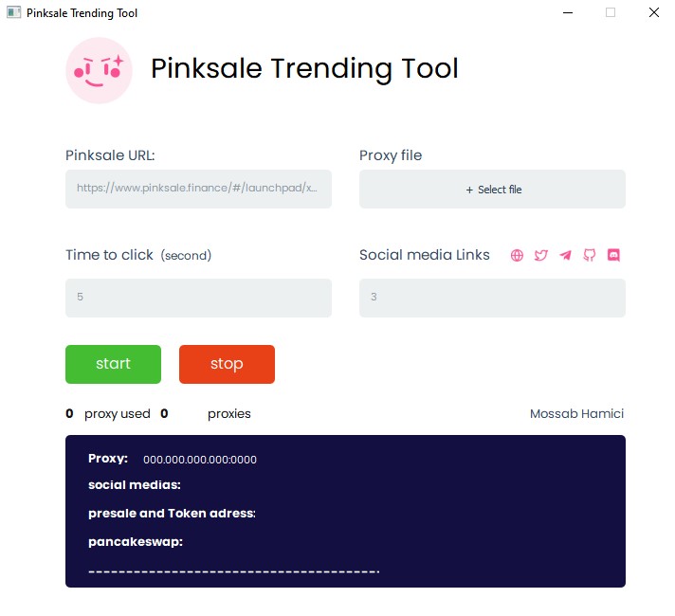Click the Discord icon
Image resolution: width=675 pixels, height=616 pixels.
pyautogui.click(x=613, y=255)
